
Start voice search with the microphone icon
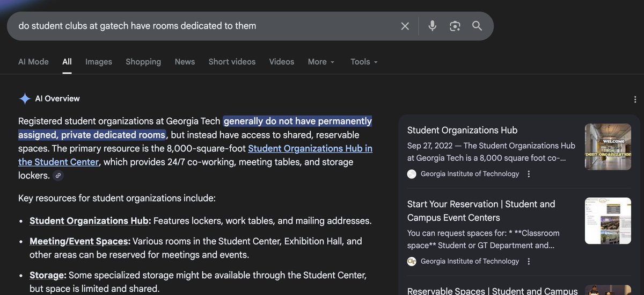433,26
